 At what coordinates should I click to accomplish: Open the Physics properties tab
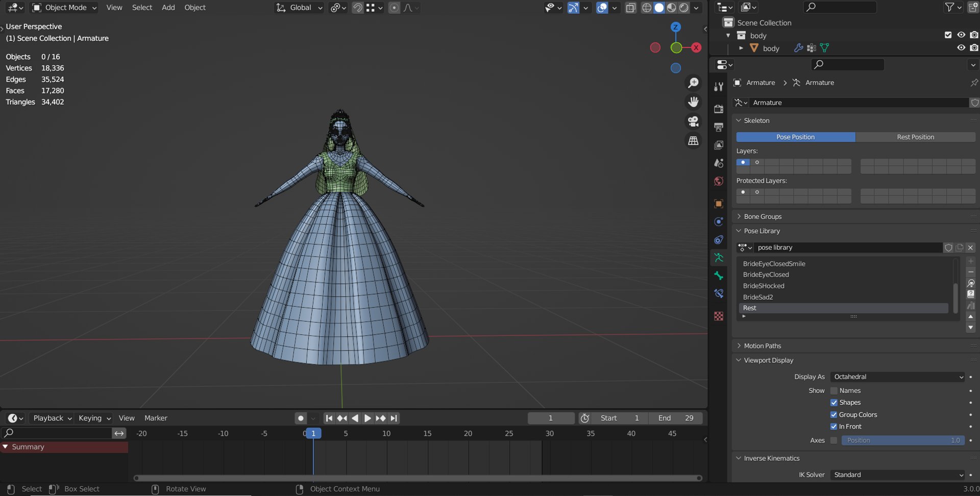719,221
